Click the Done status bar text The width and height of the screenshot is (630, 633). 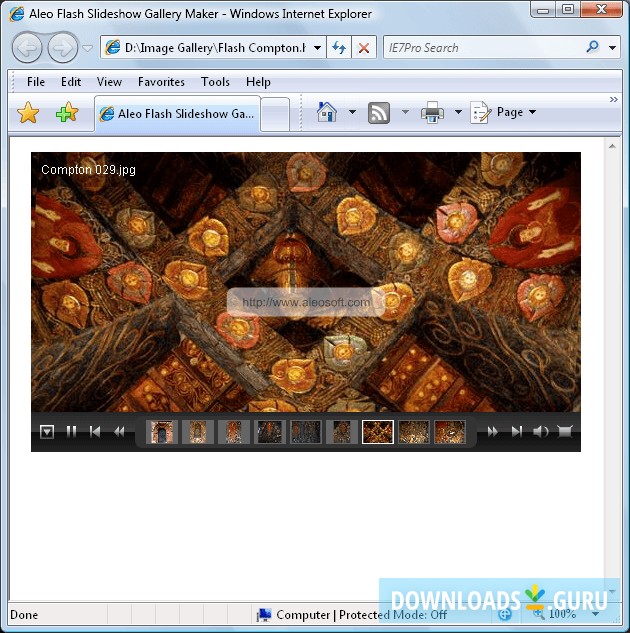coord(24,615)
